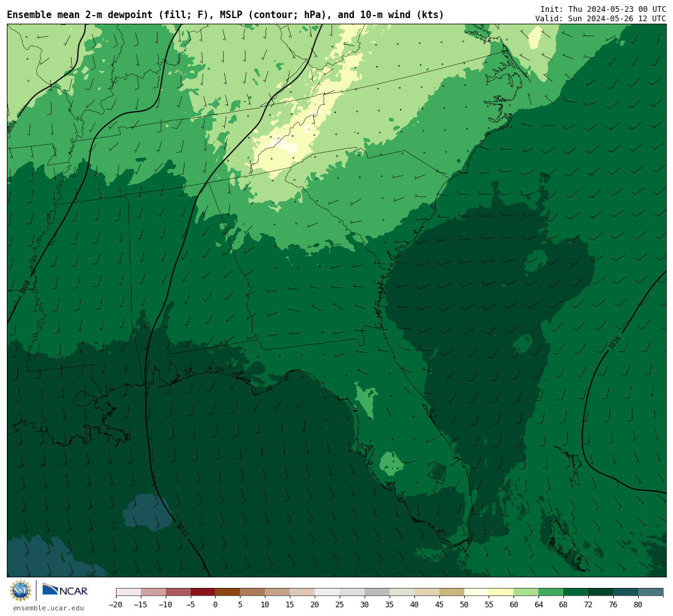Pick the darkest green 72 to 76 swatch

601,592
